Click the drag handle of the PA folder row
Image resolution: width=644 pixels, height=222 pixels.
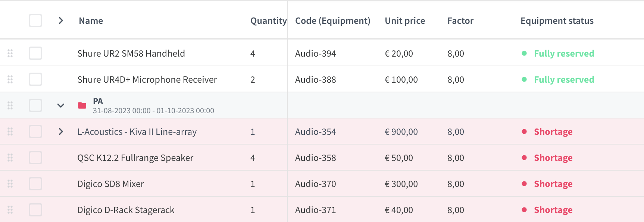pyautogui.click(x=10, y=105)
